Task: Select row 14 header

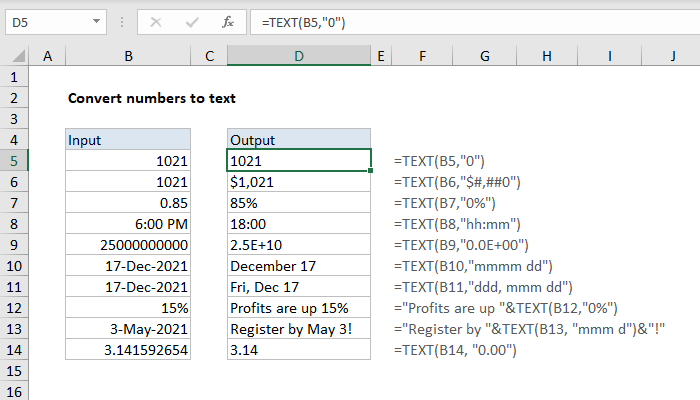Action: coord(15,350)
